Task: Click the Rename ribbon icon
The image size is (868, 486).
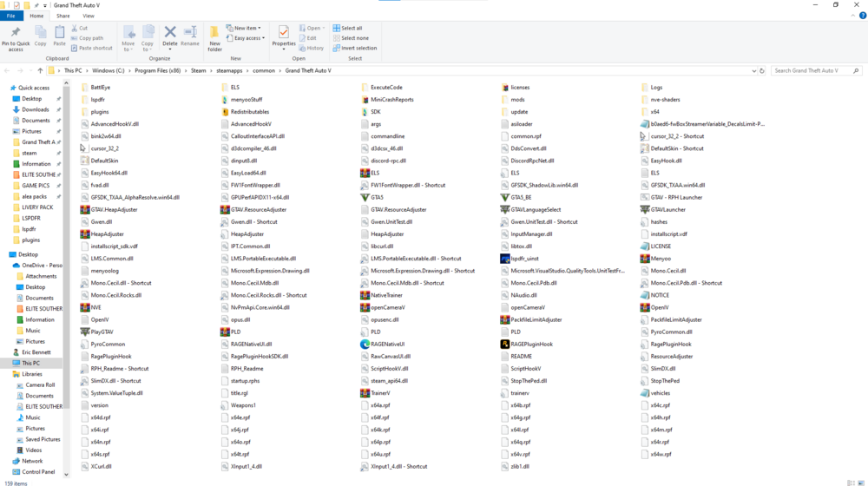Action: [x=190, y=32]
